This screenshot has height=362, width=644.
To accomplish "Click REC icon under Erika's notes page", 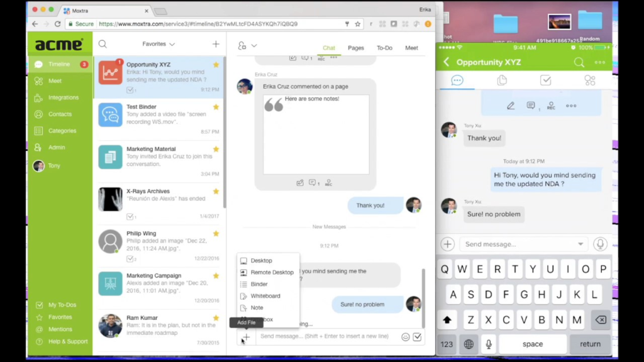I will (328, 183).
